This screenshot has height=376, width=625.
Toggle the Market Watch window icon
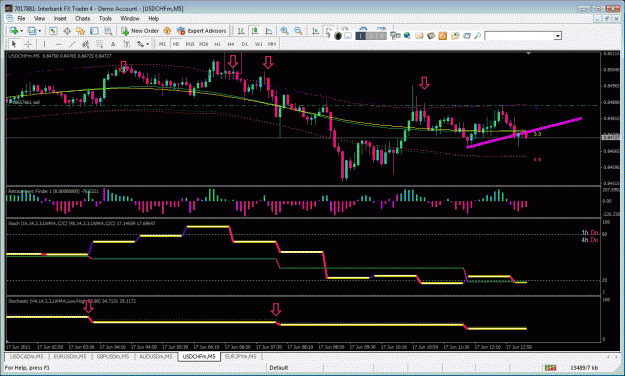53,31
